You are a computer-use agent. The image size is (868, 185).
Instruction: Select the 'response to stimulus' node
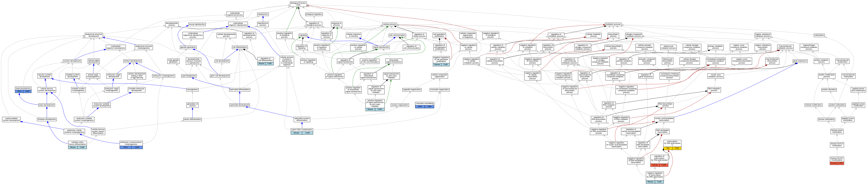(337, 24)
